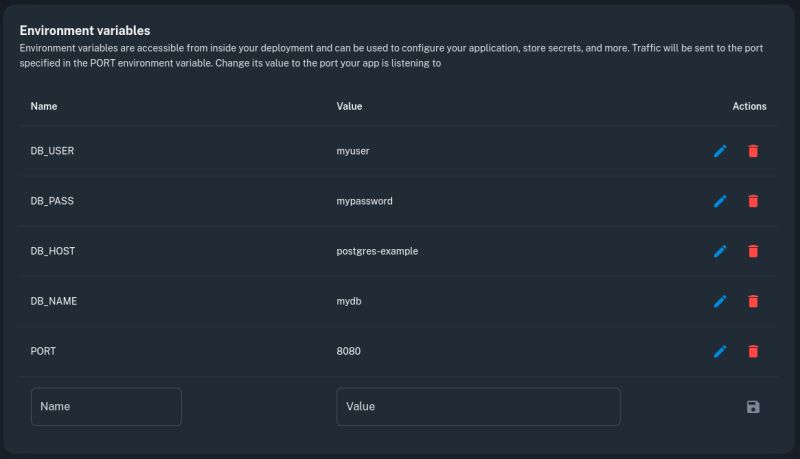This screenshot has height=459, width=800.
Task: Click the DB_NAME variable name
Action: click(x=54, y=301)
